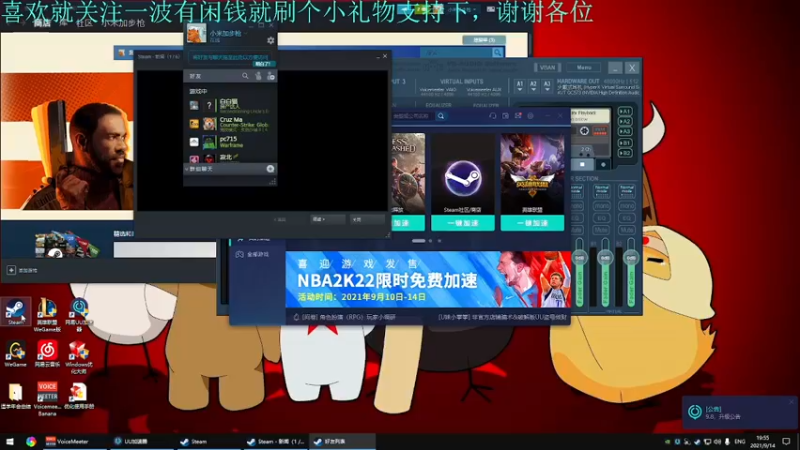Open the Normal mode selector on last bus
This screenshot has width=800, height=450.
[627, 191]
